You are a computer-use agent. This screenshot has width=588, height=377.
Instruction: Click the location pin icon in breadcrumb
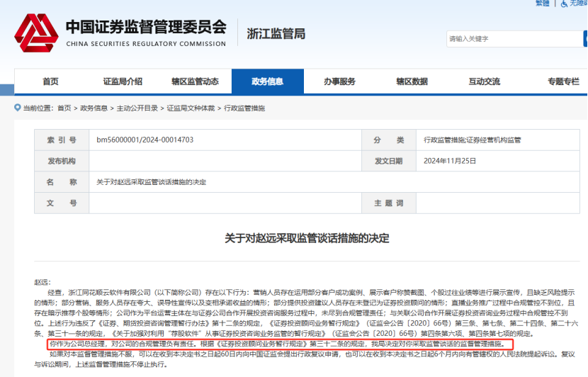(17, 108)
